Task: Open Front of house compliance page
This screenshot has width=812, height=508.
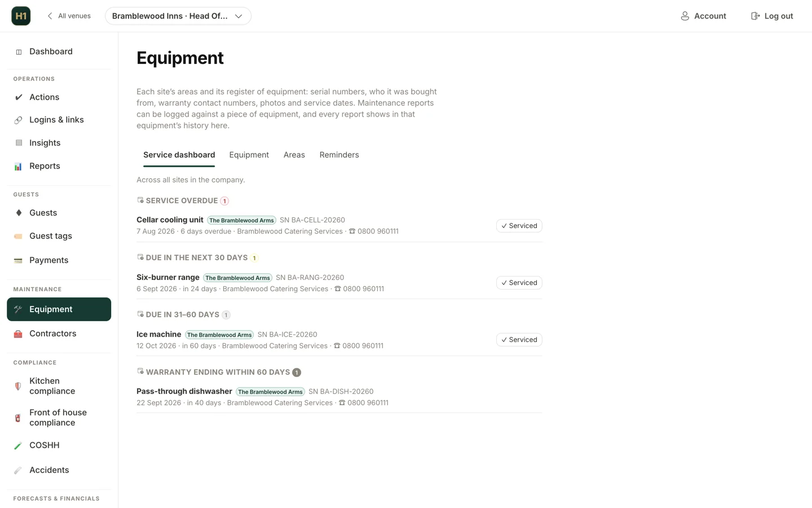Action: click(59, 418)
